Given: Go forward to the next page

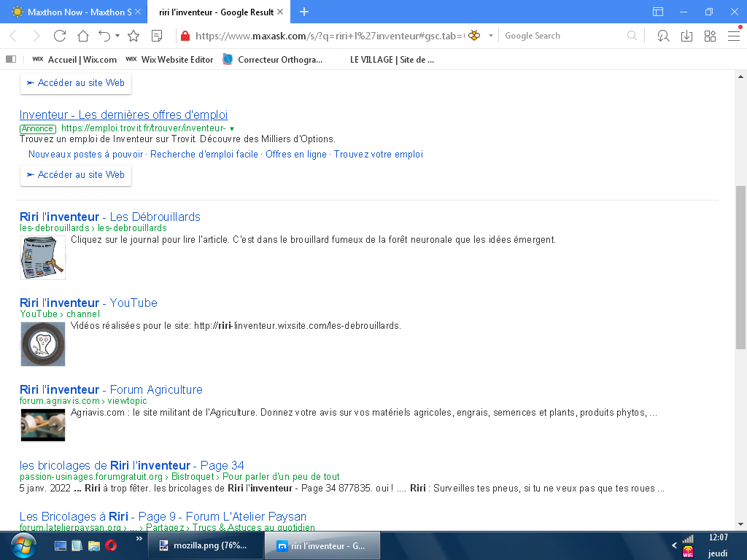Looking at the screenshot, I should click(x=36, y=36).
